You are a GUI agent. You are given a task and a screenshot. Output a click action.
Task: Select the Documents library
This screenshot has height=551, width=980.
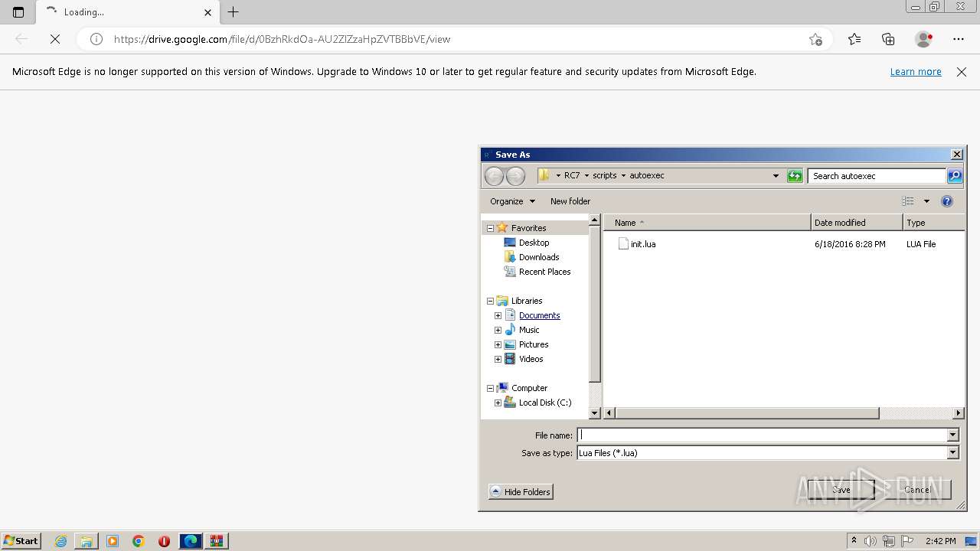[x=539, y=315]
